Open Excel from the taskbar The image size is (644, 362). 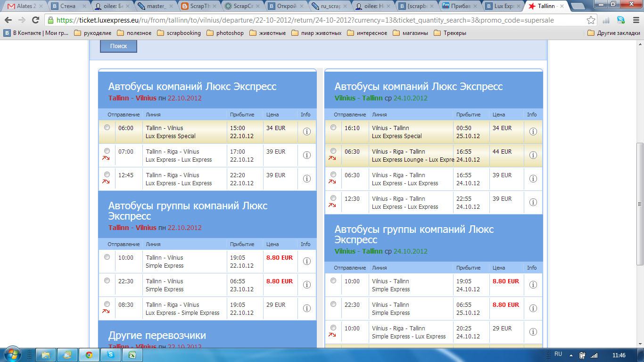click(x=132, y=355)
